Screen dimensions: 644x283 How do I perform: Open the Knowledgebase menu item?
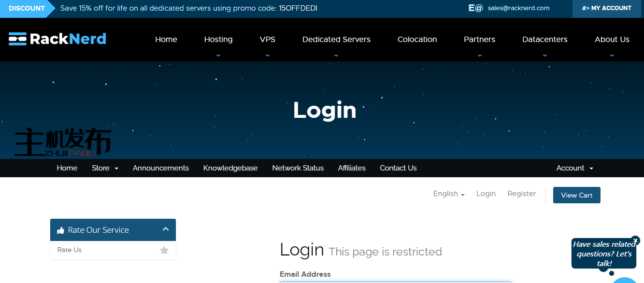pos(230,168)
